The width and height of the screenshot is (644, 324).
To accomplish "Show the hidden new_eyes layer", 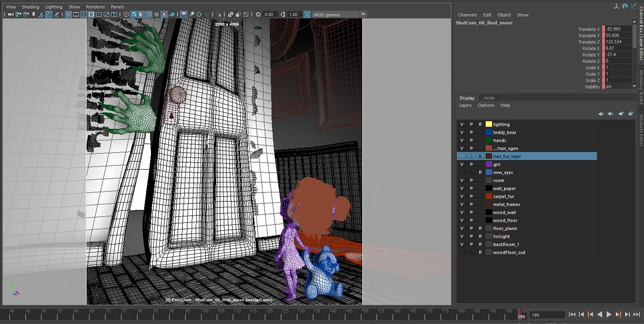I will click(x=462, y=173).
